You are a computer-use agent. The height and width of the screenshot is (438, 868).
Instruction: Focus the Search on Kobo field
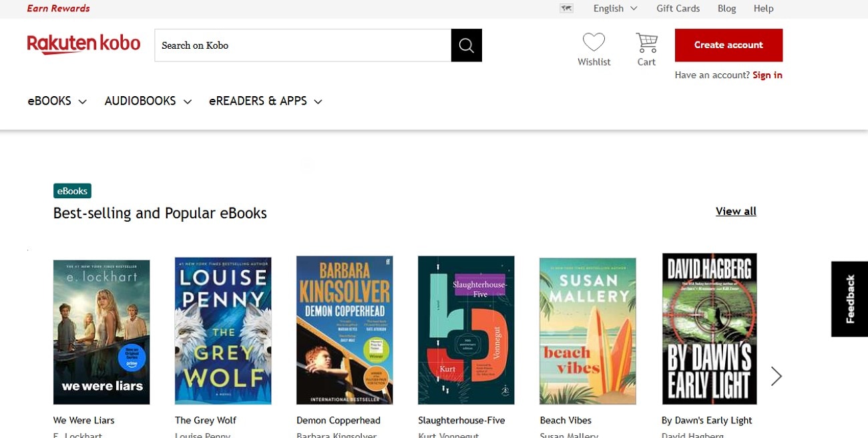(x=303, y=45)
